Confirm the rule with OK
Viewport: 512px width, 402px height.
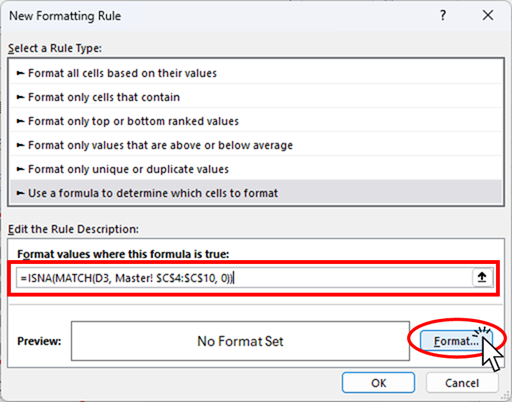(378, 383)
